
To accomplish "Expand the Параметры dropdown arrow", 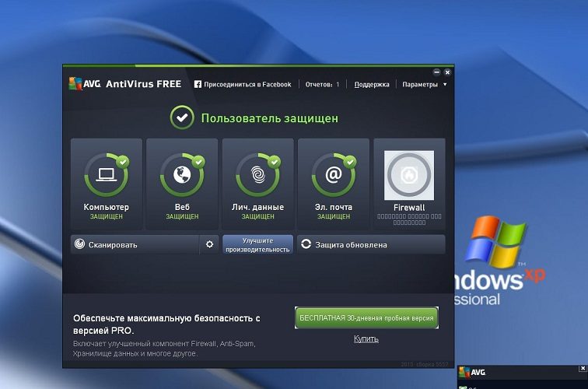I will point(445,84).
